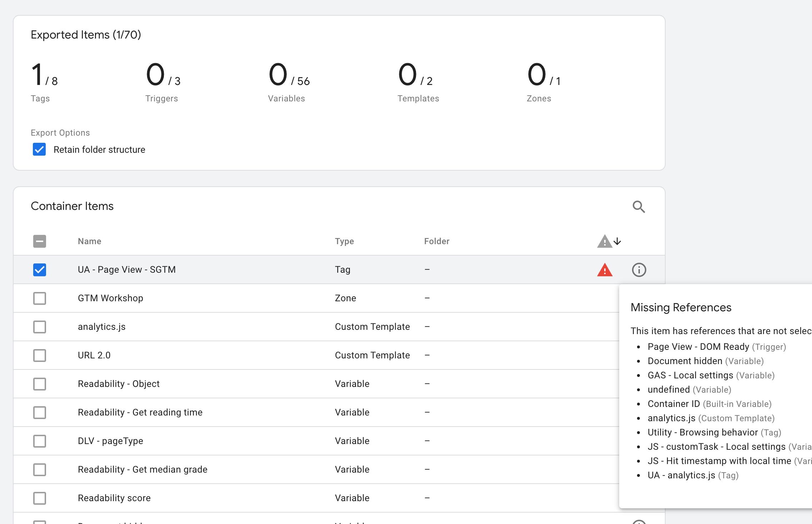Open the info icon on UA - Page View - SGTM row
This screenshot has height=524, width=812.
point(639,270)
